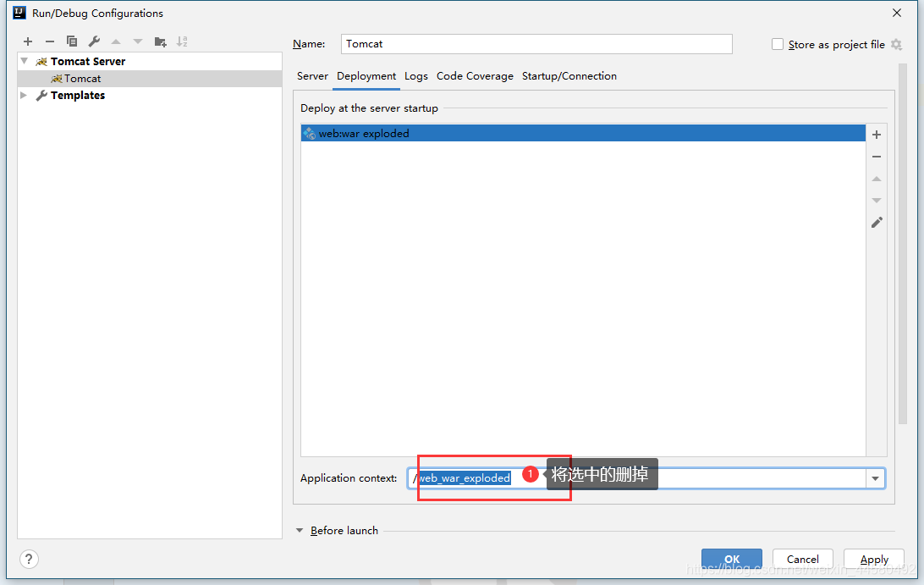Open the Startup/Connection tab
Image resolution: width=924 pixels, height=585 pixels.
tap(569, 76)
